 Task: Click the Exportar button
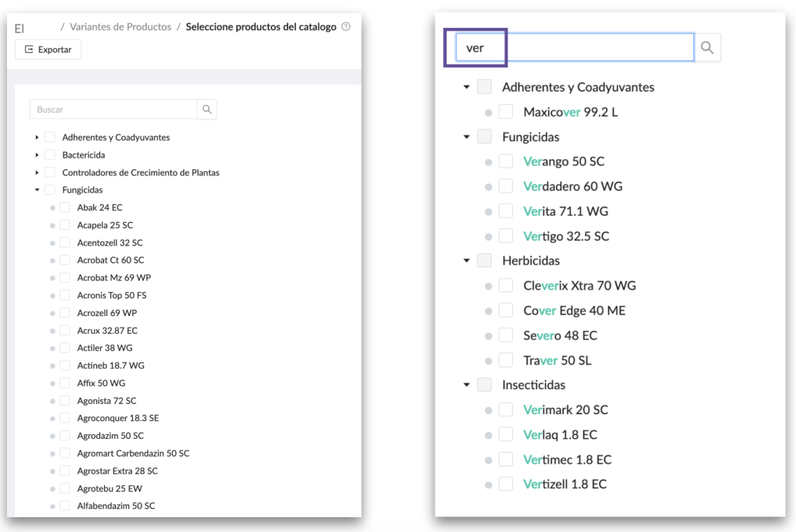pos(48,50)
